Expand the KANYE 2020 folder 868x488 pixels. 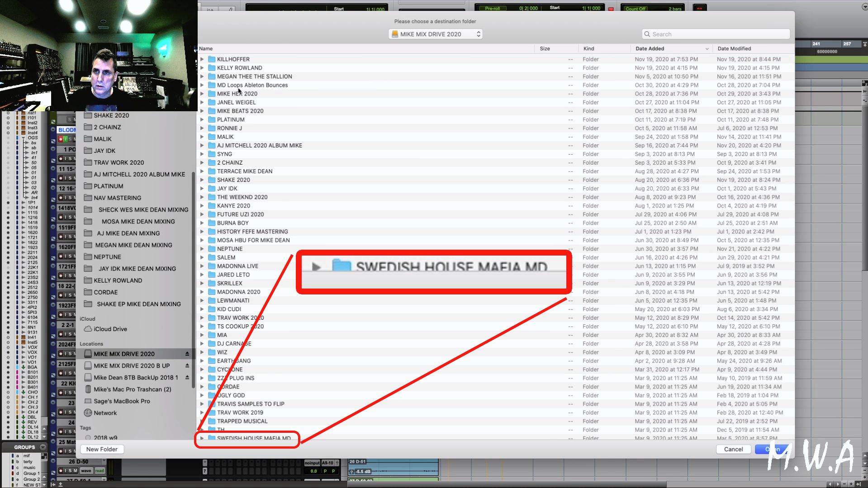[x=202, y=206]
